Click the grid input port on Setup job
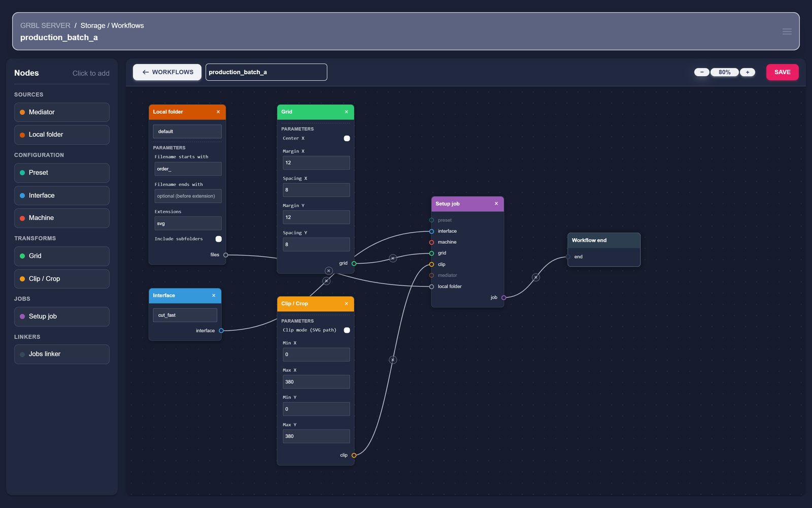812x508 pixels. (432, 253)
